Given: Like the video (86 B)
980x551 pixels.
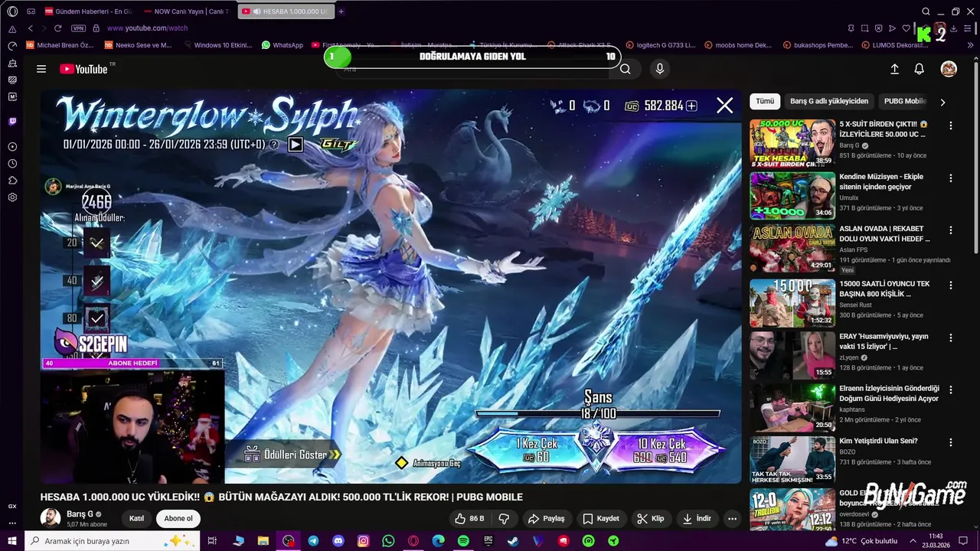Looking at the screenshot, I should pos(470,518).
